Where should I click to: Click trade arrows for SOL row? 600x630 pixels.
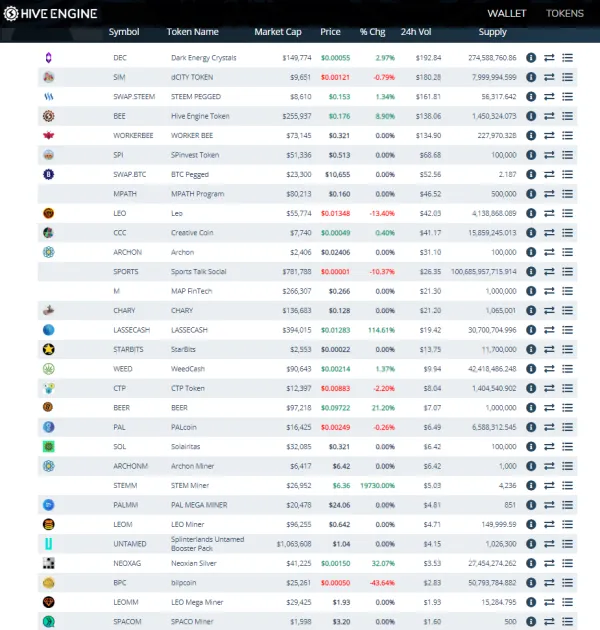[x=549, y=447]
